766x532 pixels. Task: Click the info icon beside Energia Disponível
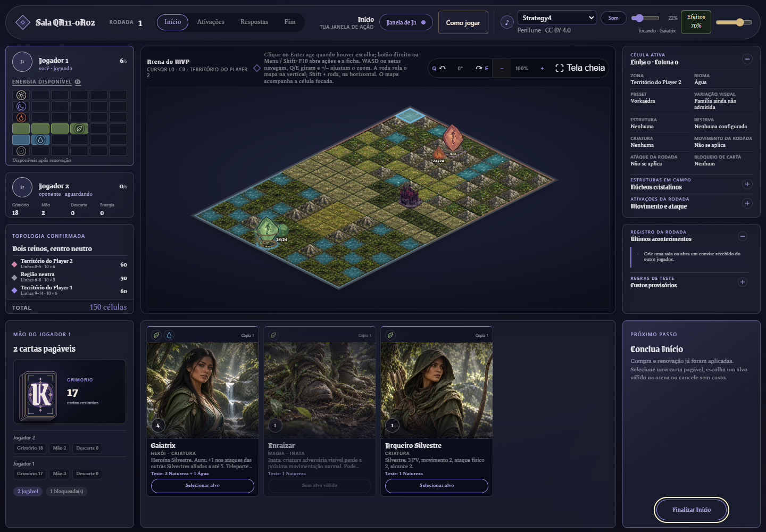point(78,82)
